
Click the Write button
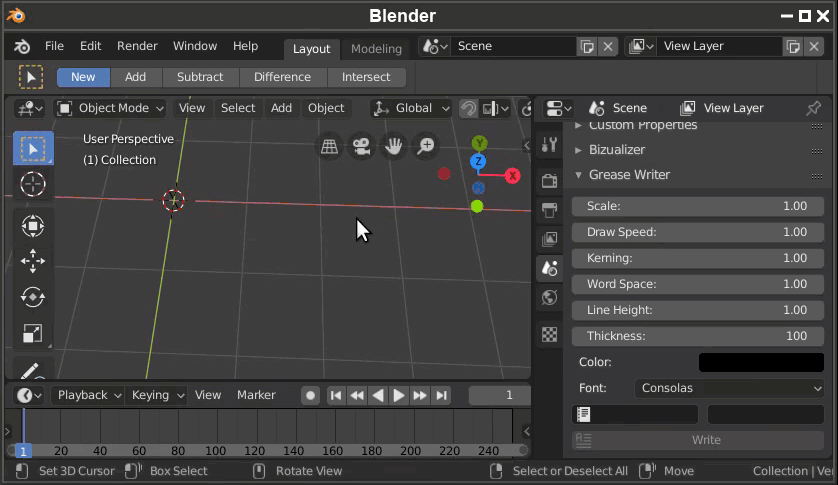tap(697, 440)
